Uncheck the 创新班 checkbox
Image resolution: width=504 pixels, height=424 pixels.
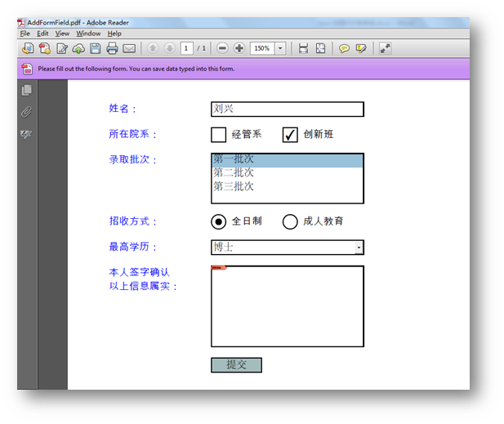point(290,135)
